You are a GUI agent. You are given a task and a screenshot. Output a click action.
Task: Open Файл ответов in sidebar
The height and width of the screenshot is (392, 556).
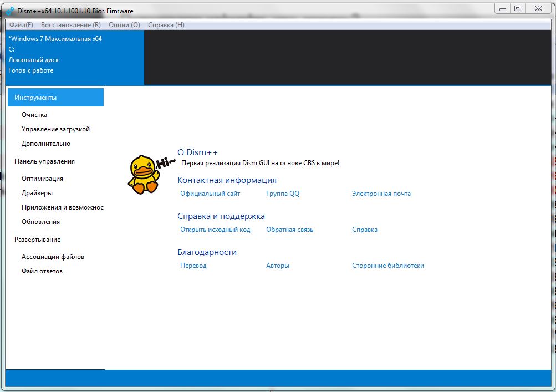(42, 271)
